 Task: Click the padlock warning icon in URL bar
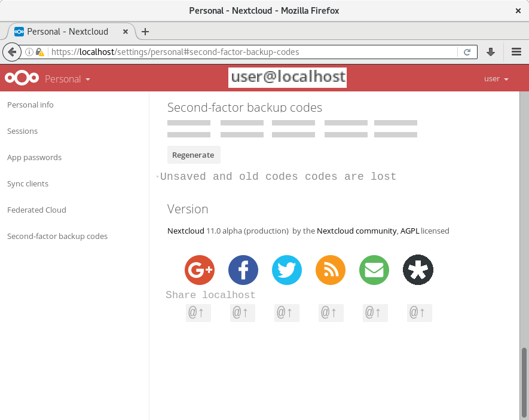(40, 52)
